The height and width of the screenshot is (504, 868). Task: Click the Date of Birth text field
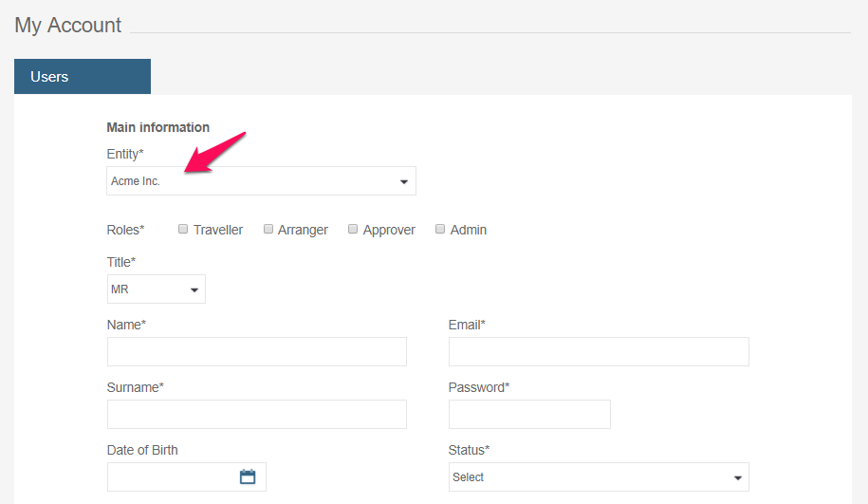tap(171, 476)
